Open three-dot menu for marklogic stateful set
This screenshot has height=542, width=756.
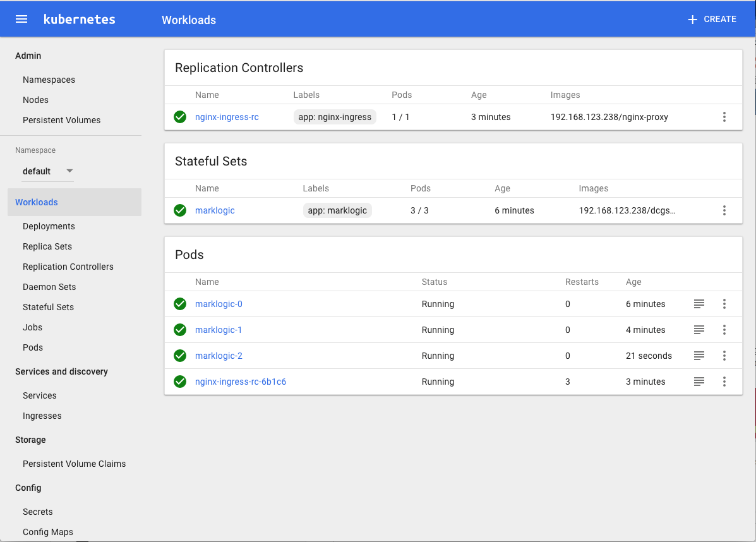pos(724,210)
